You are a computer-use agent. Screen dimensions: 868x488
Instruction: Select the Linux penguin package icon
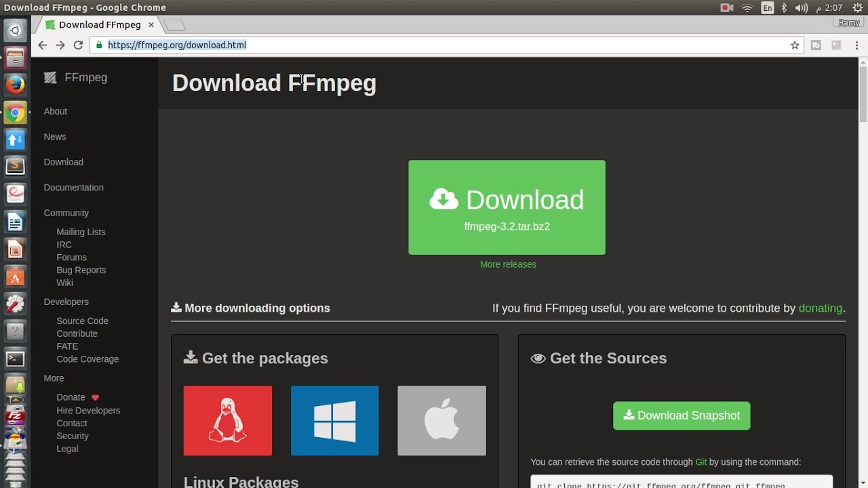point(228,421)
